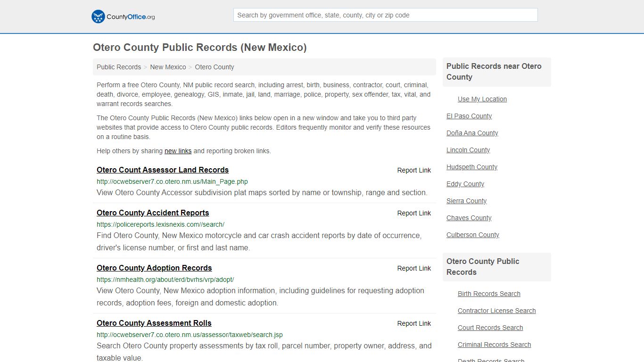View El Paso County records

(469, 116)
